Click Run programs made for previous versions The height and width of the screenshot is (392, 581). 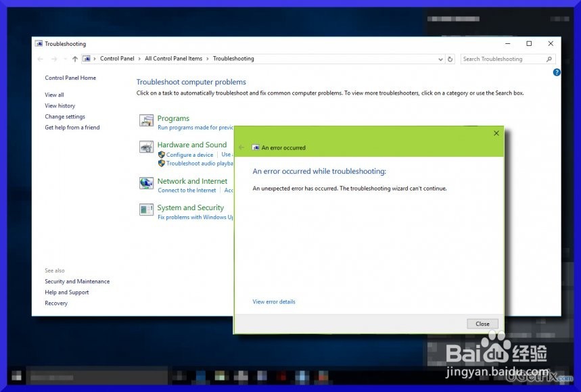coord(195,127)
